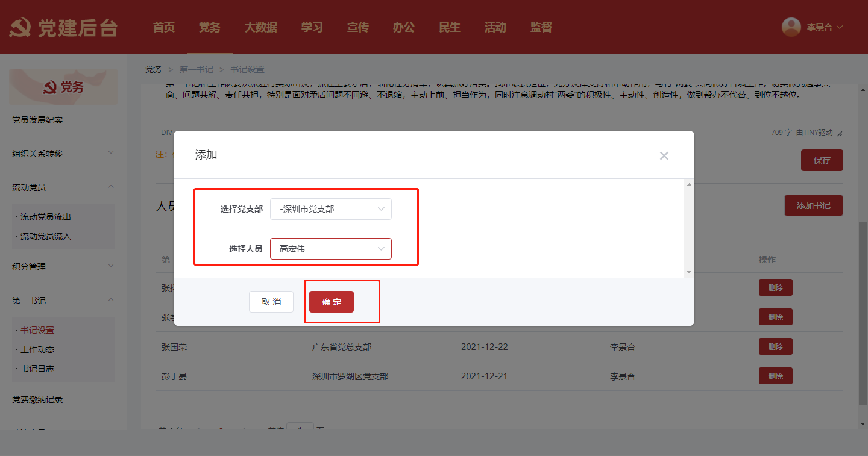This screenshot has height=456, width=868.
Task: Click 流动党员流出 sidebar item
Action: [x=46, y=217]
